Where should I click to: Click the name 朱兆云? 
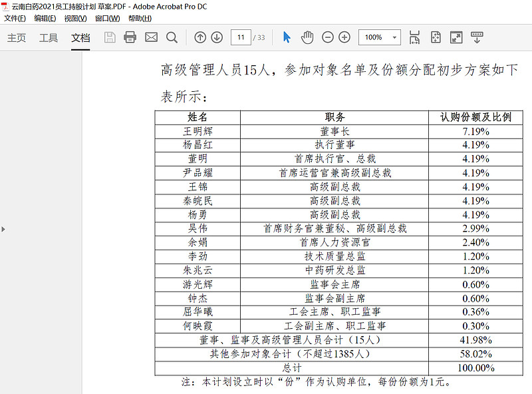point(198,270)
